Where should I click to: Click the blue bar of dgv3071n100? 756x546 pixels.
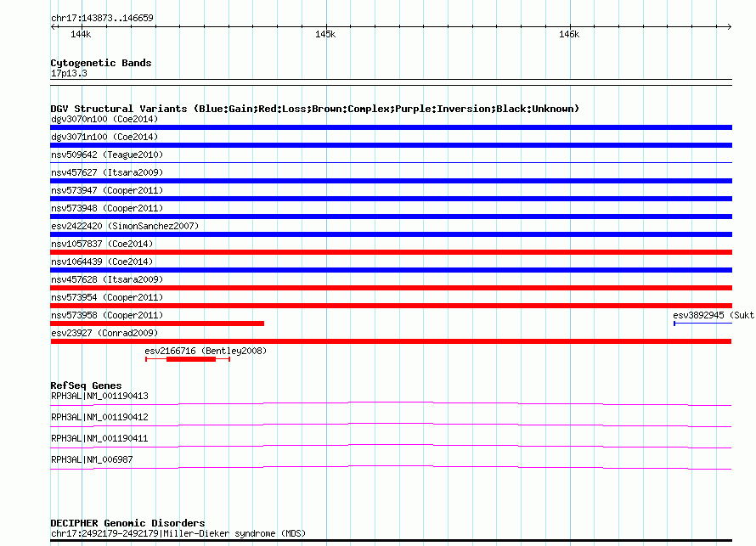pyautogui.click(x=391, y=145)
